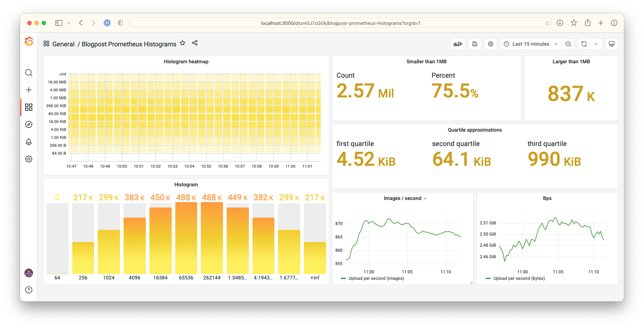Open Alerting via the bell icon
Viewport: 644px width, 328px height.
click(x=29, y=142)
